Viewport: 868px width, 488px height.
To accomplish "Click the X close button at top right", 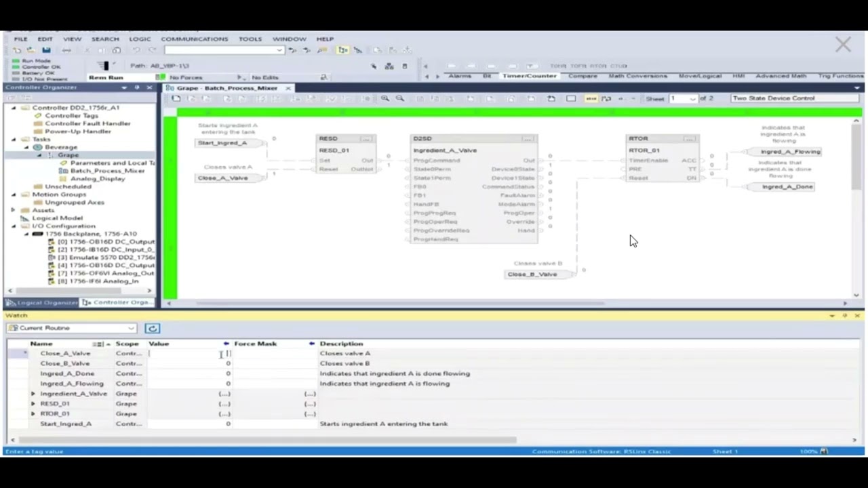I will tap(843, 45).
